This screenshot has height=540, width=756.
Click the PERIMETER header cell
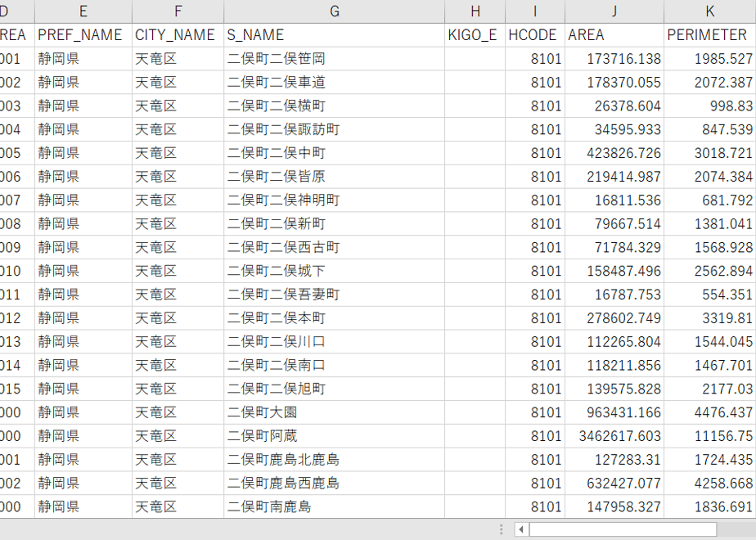click(709, 35)
